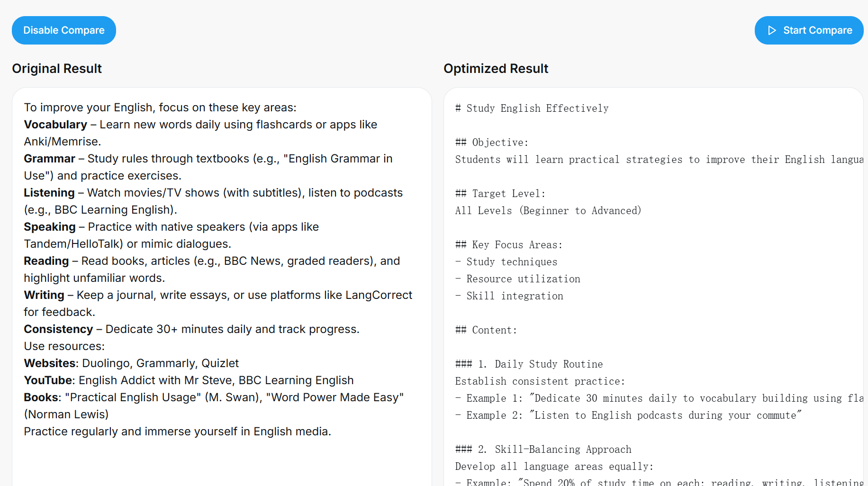Click the '# Study English Effectively' line

click(x=532, y=108)
